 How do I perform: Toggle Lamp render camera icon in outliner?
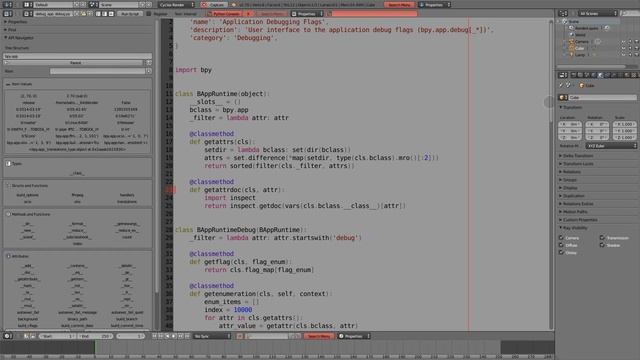(636, 55)
